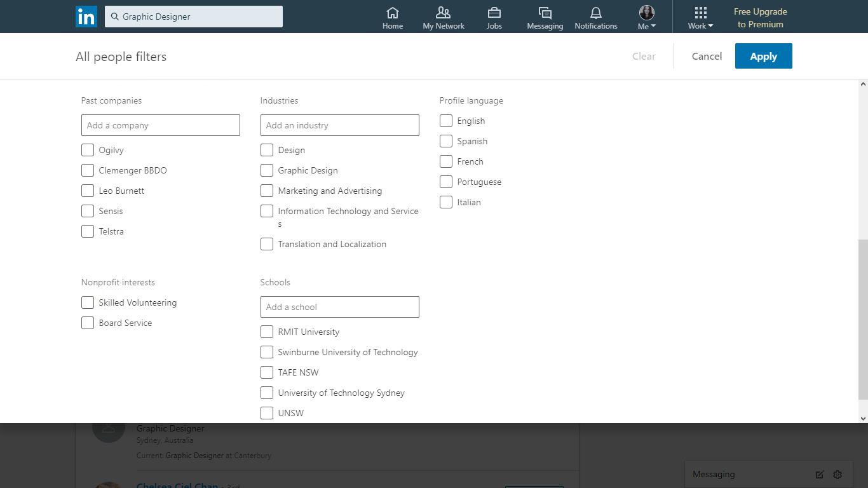Check Marketing and Advertising checkbox
This screenshot has height=488, width=868.
[267, 191]
